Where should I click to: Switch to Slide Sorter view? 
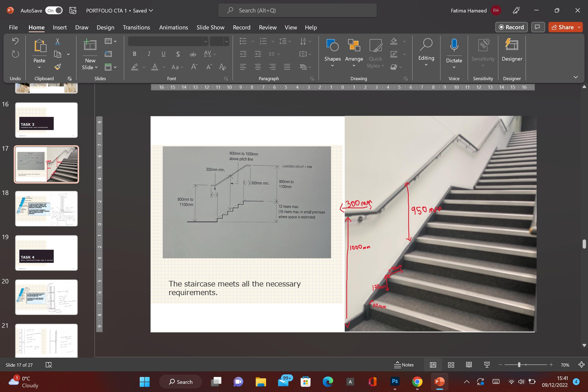(x=451, y=365)
